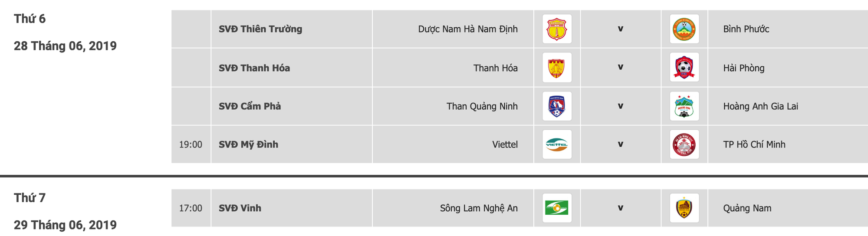Open the Sông Lam Nghệ An team name
The width and height of the screenshot is (868, 236).
click(x=479, y=208)
